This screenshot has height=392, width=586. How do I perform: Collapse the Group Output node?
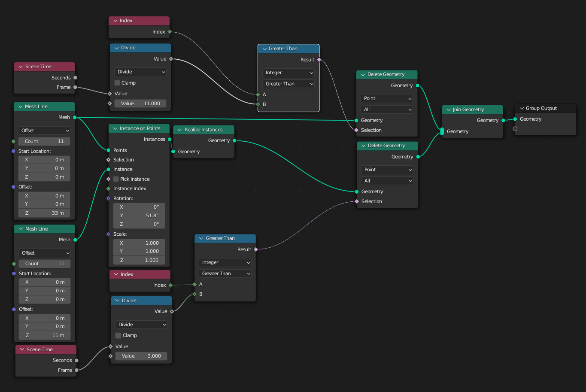point(522,108)
